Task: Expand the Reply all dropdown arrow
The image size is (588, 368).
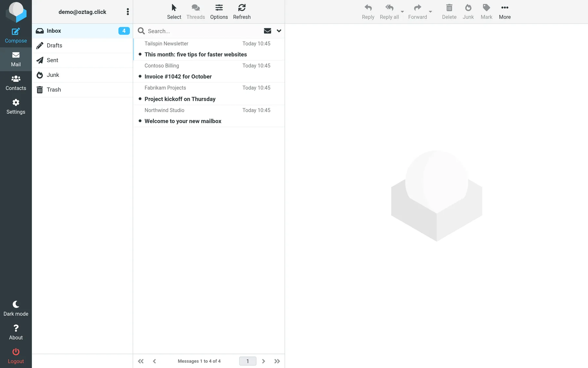Action: [x=402, y=12]
